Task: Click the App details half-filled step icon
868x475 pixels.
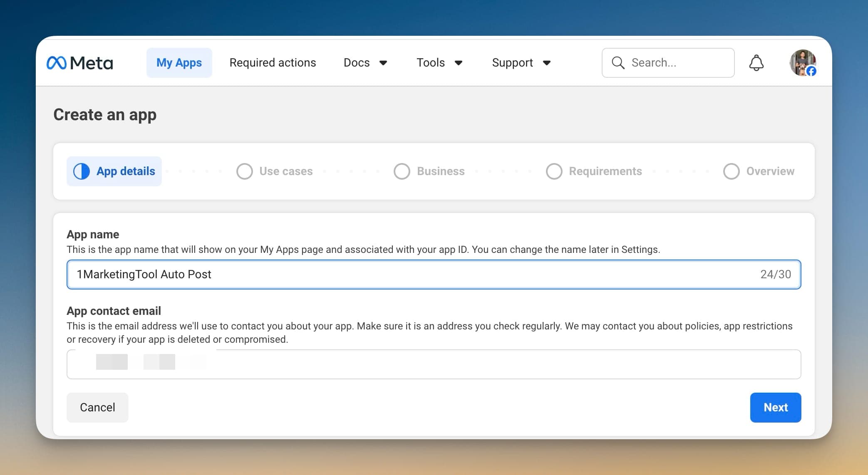Action: point(82,171)
